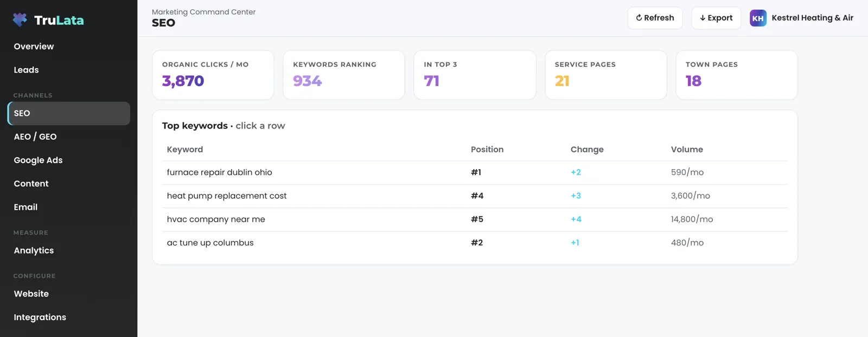Image resolution: width=868 pixels, height=337 pixels.
Task: Click the TruLata brand name
Action: coord(59,20)
